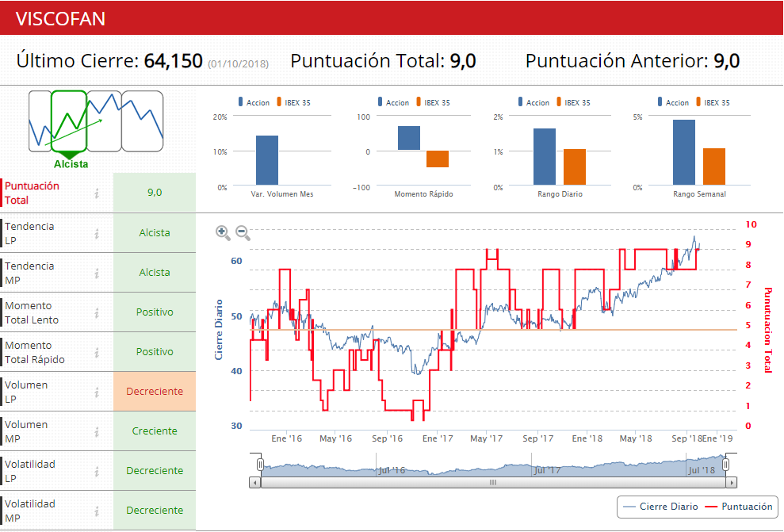This screenshot has width=784, height=532.
Task: Toggle Accion series in Var. Volumen Mes chart
Action: pos(254,102)
